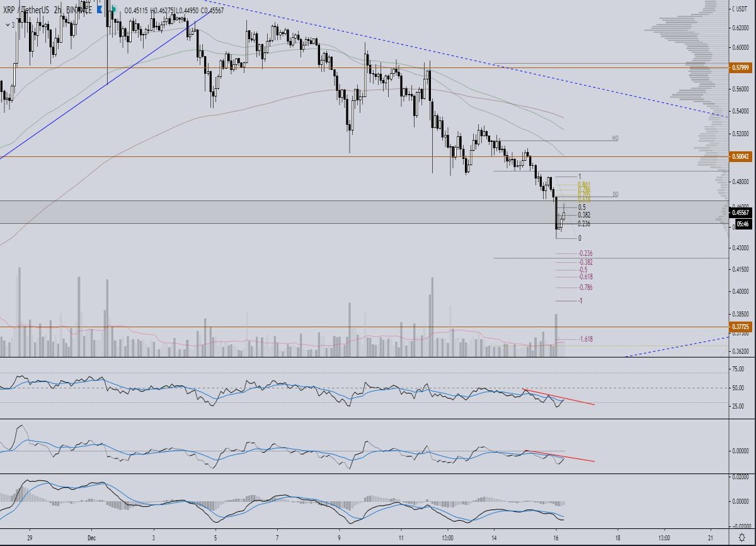Screen dimensions: 756x546
Task: Click the current price tag 0.45567
Action: [741, 212]
